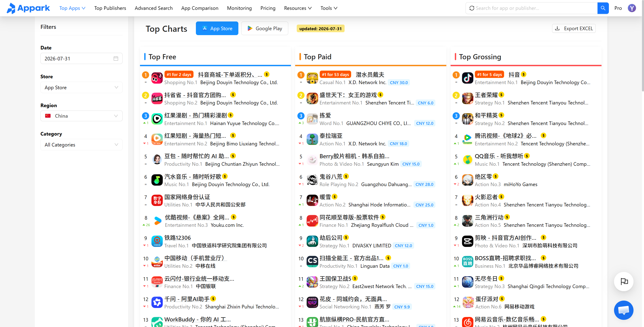Open 国家网络身份认证 app icon
644x327 pixels.
click(x=157, y=200)
